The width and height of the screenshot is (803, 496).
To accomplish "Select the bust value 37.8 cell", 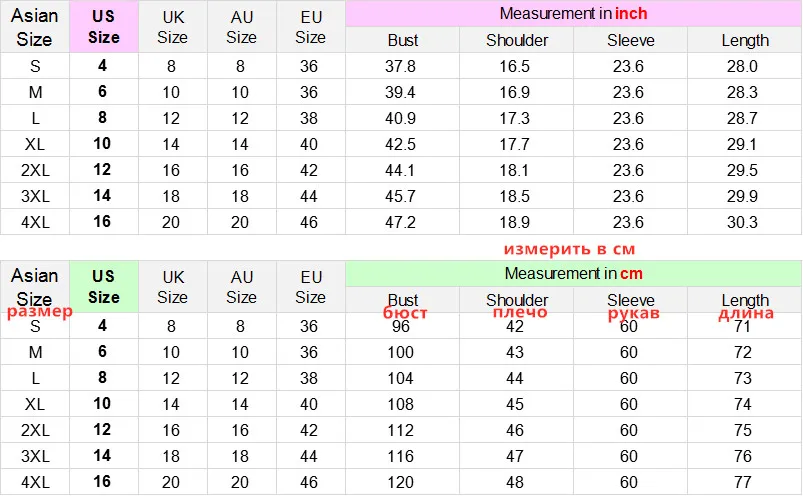I will pos(403,66).
